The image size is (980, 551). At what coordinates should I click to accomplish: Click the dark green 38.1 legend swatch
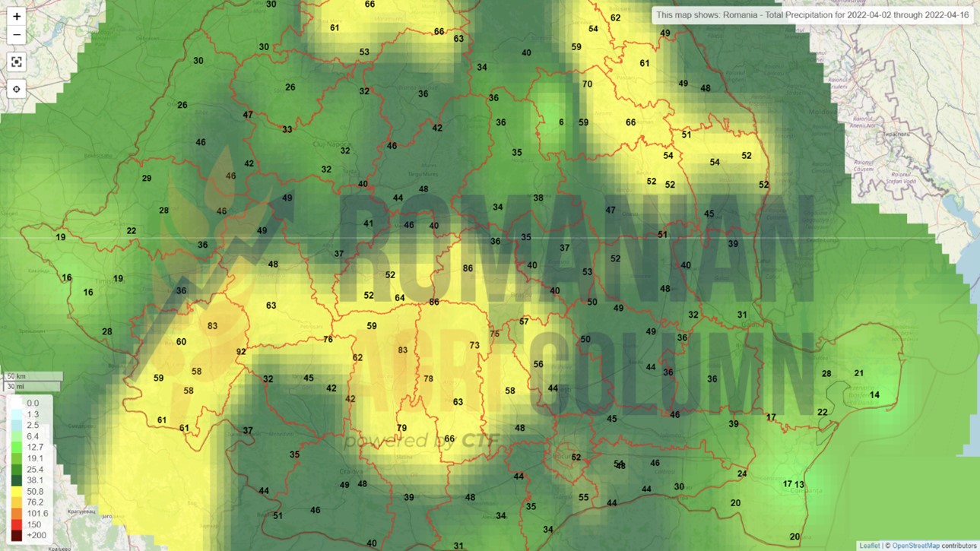pos(17,480)
